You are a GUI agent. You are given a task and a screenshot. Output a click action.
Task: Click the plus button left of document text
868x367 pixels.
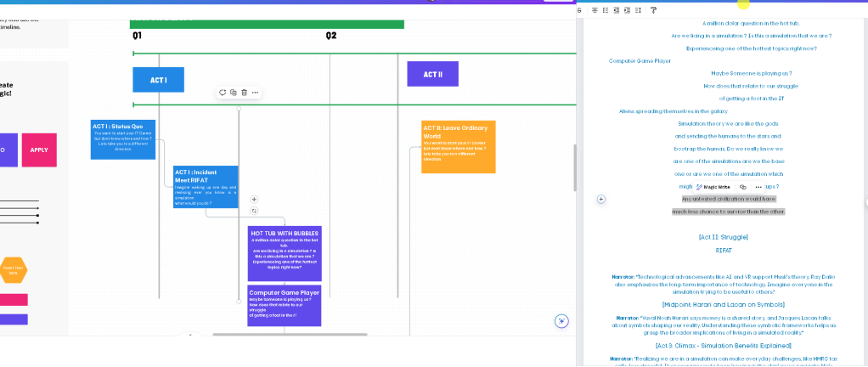click(x=601, y=199)
